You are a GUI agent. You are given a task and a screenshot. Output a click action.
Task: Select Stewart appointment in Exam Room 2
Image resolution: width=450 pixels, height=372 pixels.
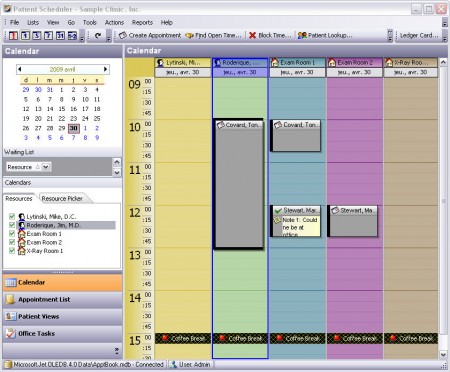tap(353, 221)
